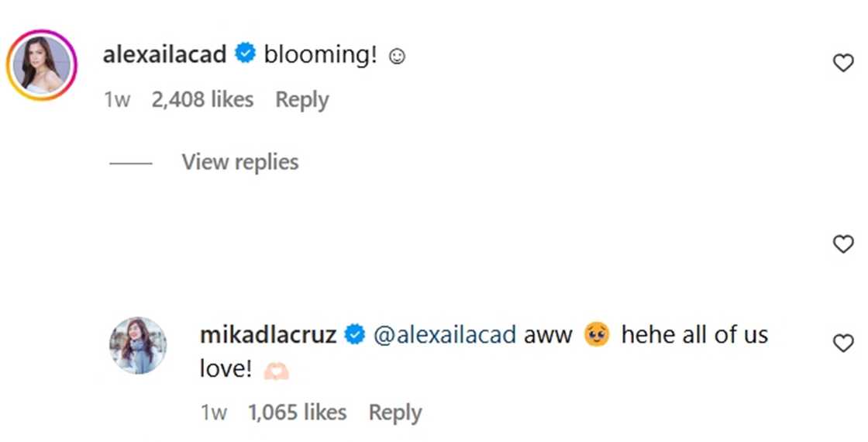The image size is (868, 442).
Task: Reply to alexailacad's blooming comment
Action: 302,100
